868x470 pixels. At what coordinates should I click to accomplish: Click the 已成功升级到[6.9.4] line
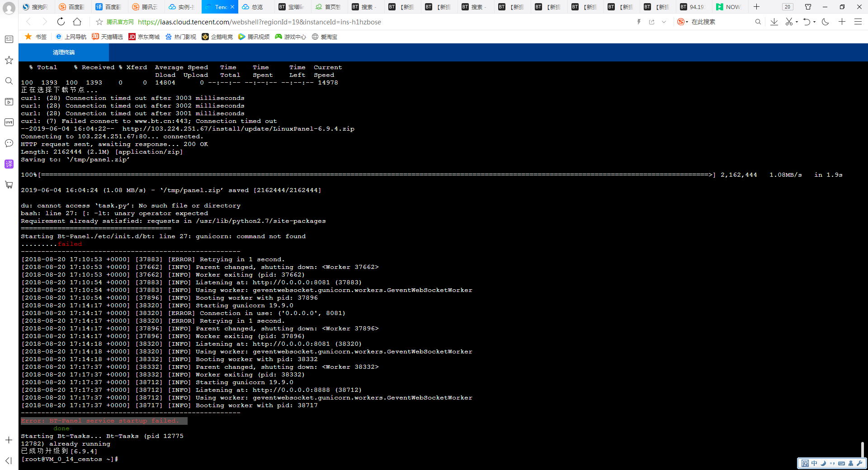point(59,451)
